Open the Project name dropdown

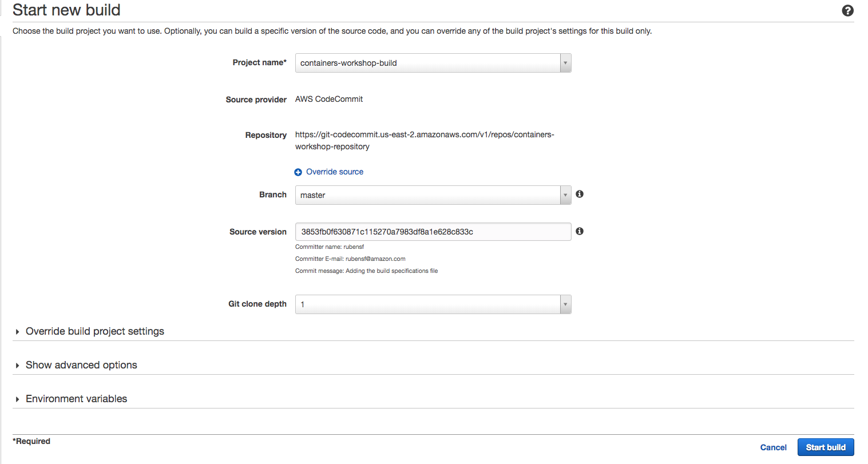(433, 63)
